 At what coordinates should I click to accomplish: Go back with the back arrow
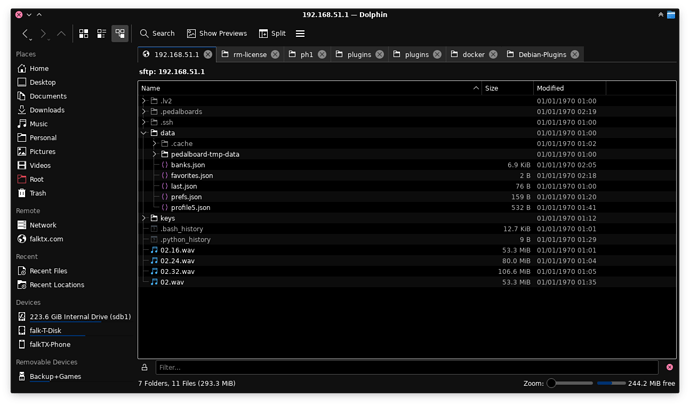pyautogui.click(x=26, y=34)
